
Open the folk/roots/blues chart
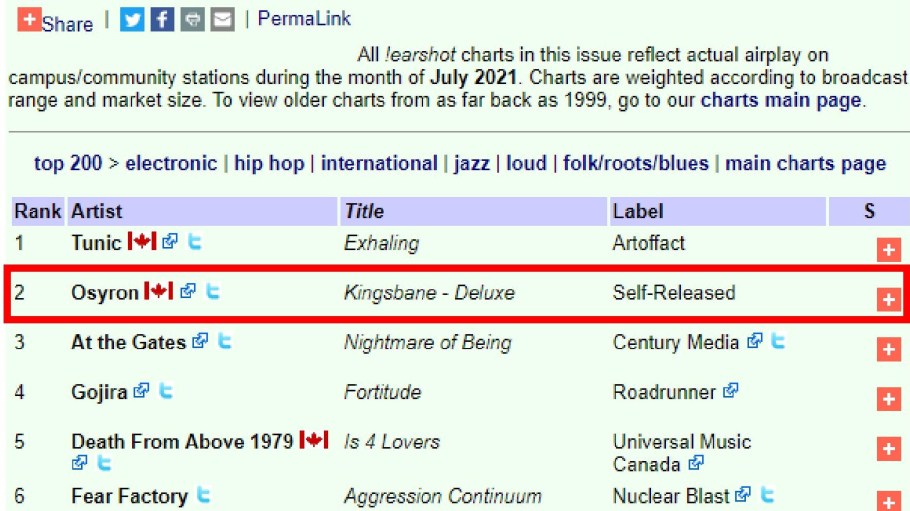tap(635, 163)
